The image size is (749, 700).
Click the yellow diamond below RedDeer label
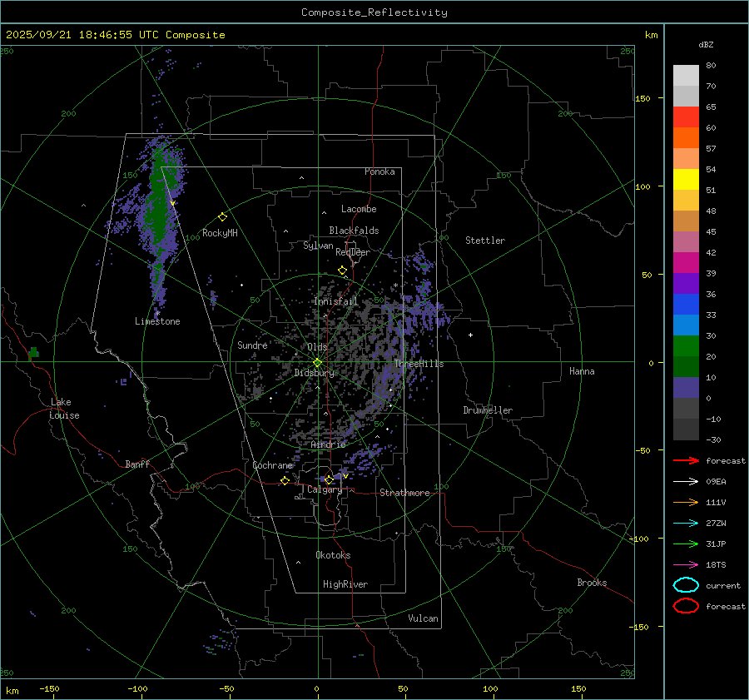click(x=342, y=271)
